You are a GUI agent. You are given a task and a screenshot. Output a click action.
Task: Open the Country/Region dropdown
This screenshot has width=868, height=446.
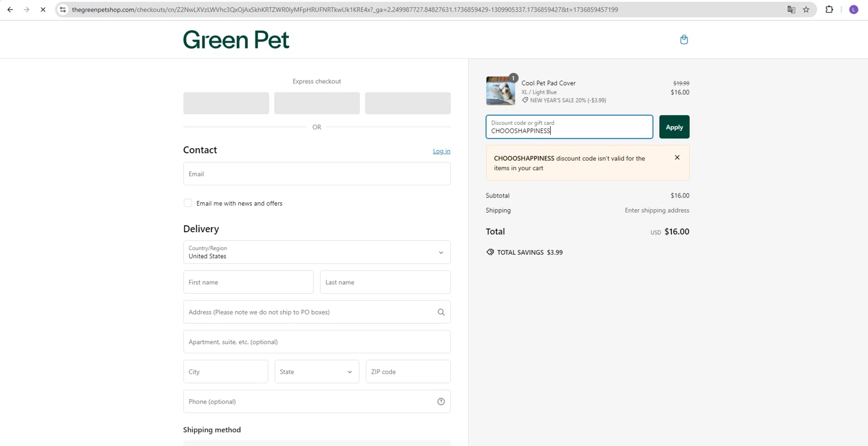[317, 252]
